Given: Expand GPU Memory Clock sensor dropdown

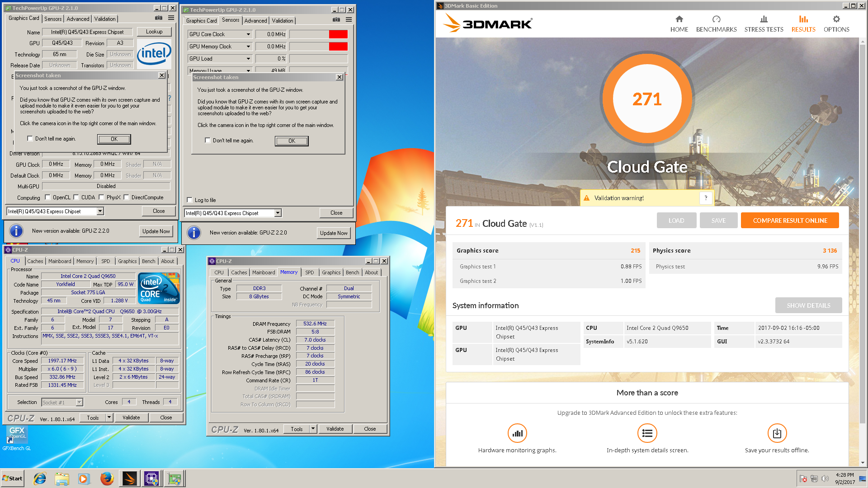Looking at the screenshot, I should pos(248,47).
